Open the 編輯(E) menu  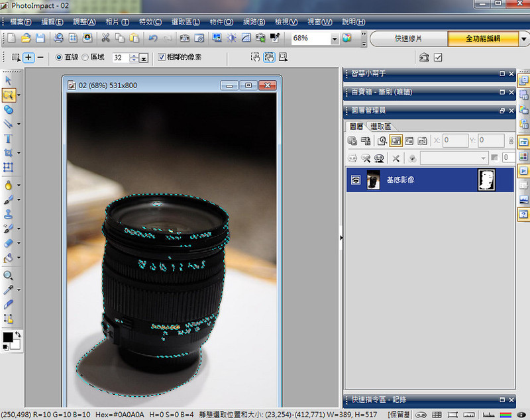(x=52, y=22)
